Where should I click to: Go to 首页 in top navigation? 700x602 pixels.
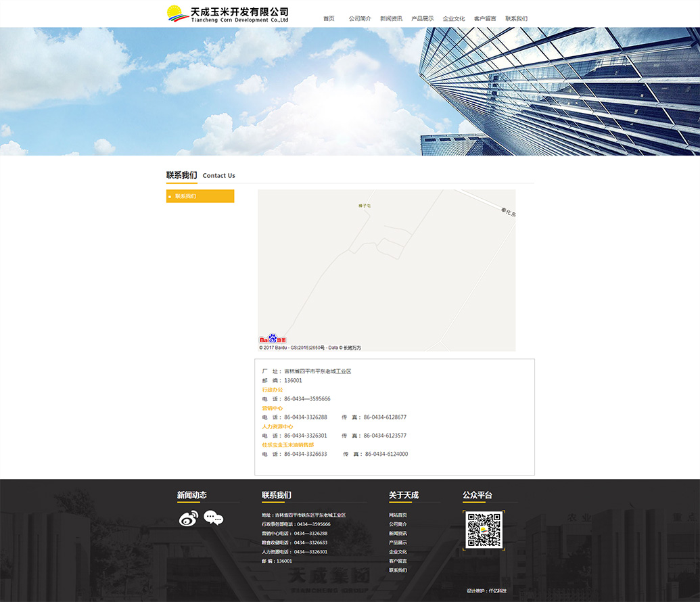tap(329, 19)
